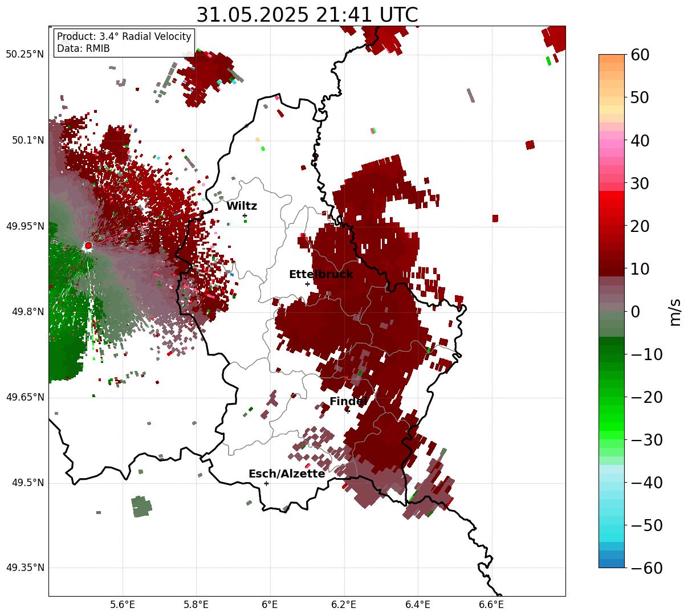Screen dimensions: 688x616
Task: Click the 49.65°N latitude label
Action: [x=25, y=397]
